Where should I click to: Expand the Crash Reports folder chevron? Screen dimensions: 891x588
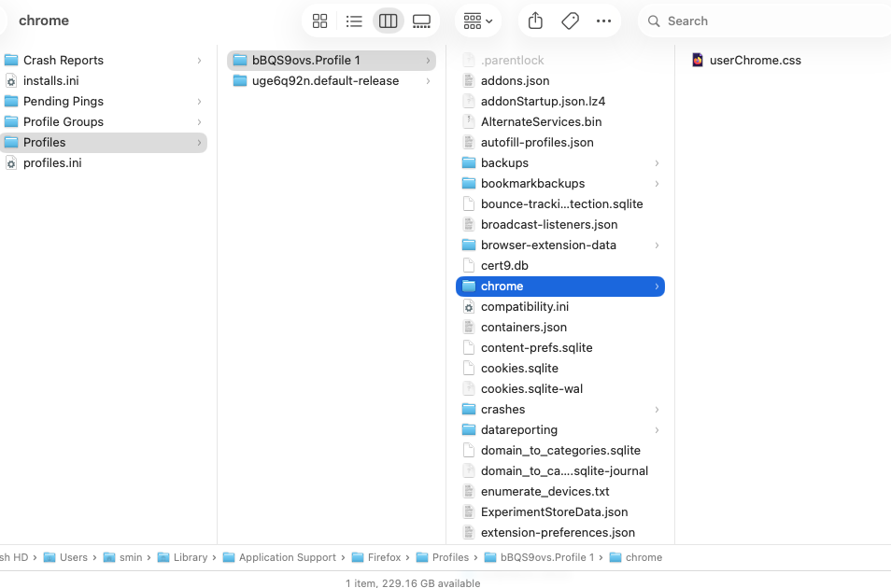(x=199, y=61)
